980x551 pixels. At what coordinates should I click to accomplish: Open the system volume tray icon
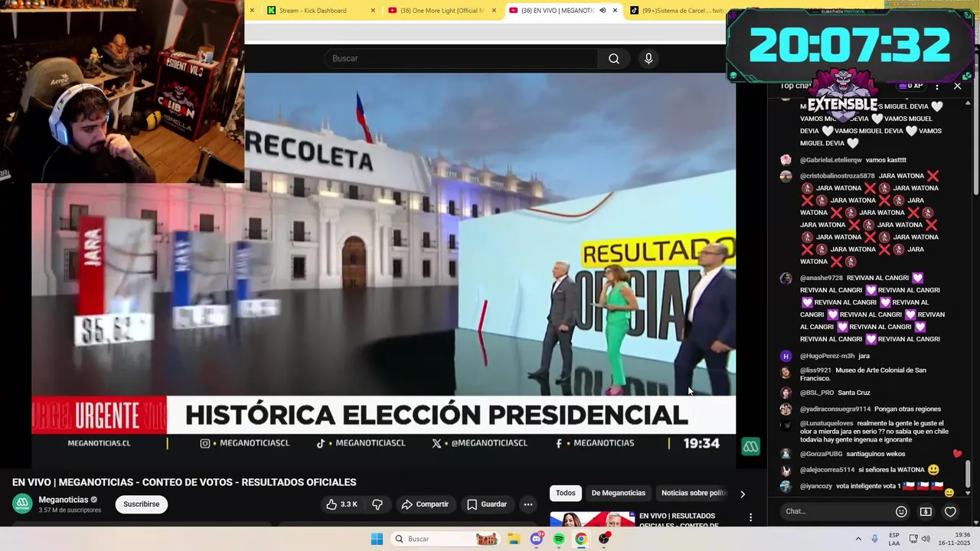point(926,539)
